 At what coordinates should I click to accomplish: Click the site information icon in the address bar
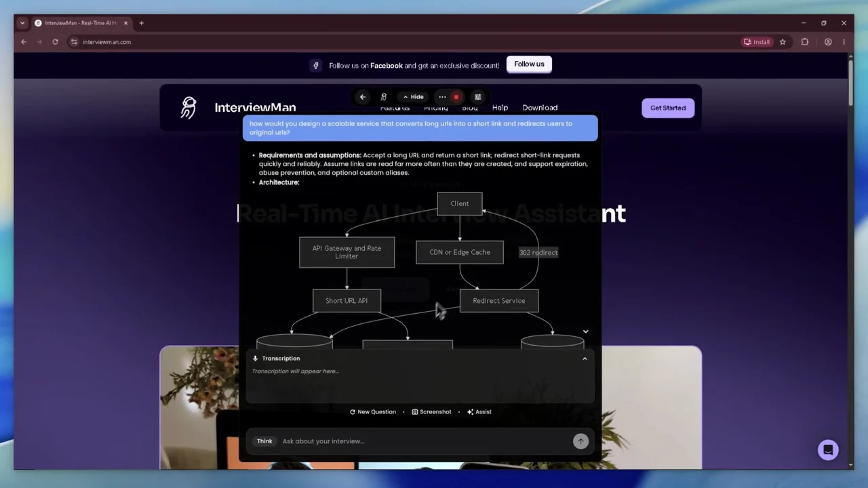[x=74, y=42]
